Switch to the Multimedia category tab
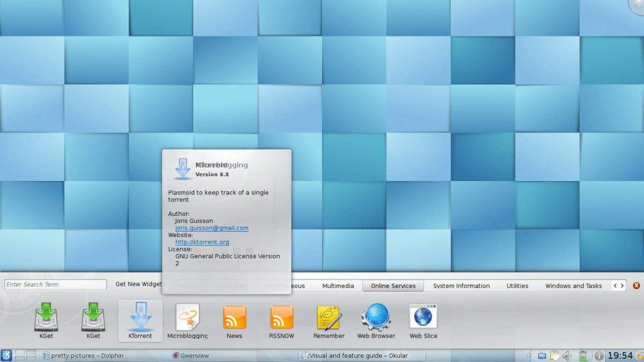644x362 pixels. point(338,286)
